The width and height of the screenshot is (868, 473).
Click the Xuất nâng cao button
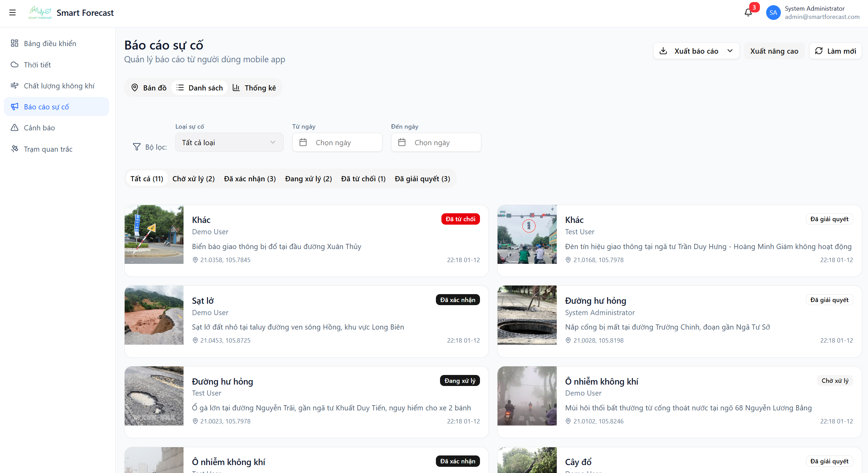(774, 51)
